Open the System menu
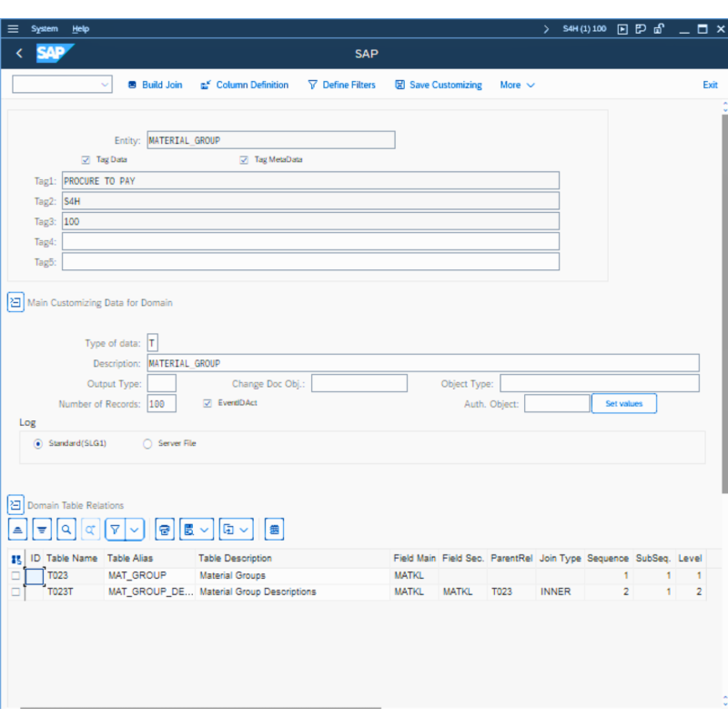The height and width of the screenshot is (728, 728). pyautogui.click(x=45, y=29)
